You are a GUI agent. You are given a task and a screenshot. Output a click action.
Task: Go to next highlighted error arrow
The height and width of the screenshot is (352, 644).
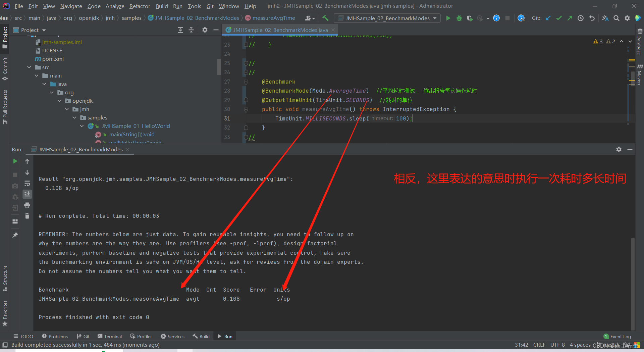[x=630, y=41]
